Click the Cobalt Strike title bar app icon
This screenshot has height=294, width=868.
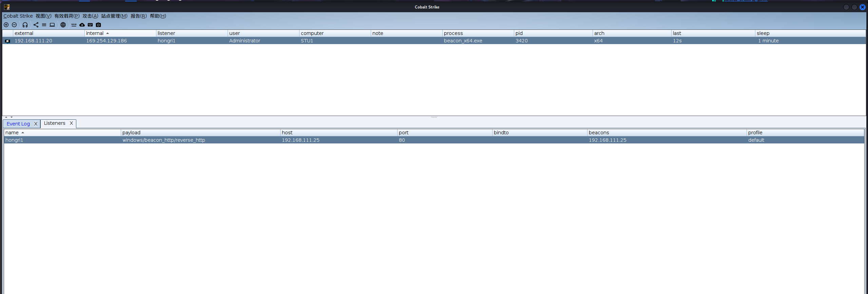(x=7, y=7)
